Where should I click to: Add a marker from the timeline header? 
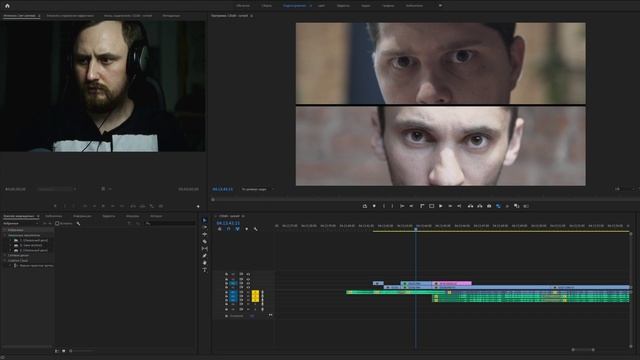coord(246,229)
